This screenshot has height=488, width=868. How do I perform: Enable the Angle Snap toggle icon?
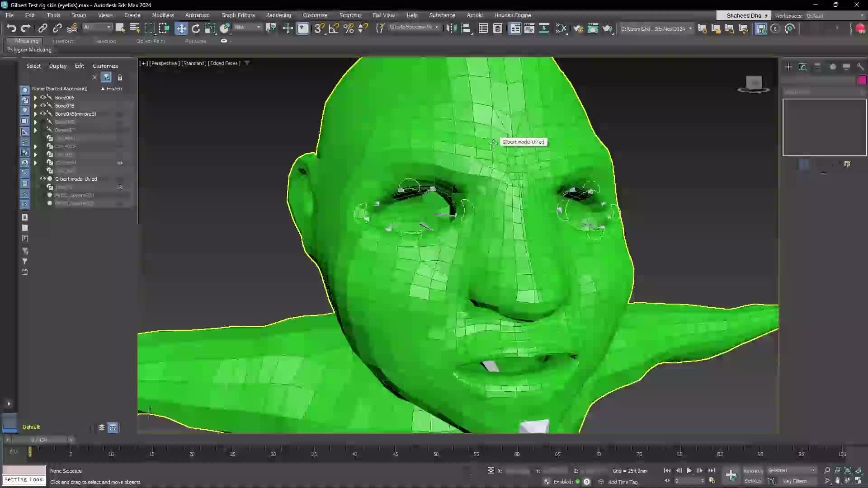(333, 28)
